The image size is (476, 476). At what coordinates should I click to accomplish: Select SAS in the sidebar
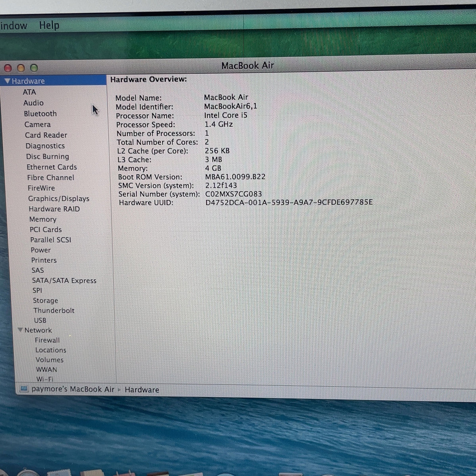tap(38, 270)
